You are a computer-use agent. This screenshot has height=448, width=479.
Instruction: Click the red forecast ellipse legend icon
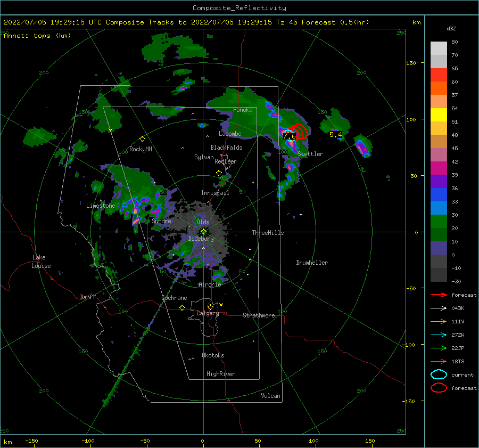tap(439, 388)
